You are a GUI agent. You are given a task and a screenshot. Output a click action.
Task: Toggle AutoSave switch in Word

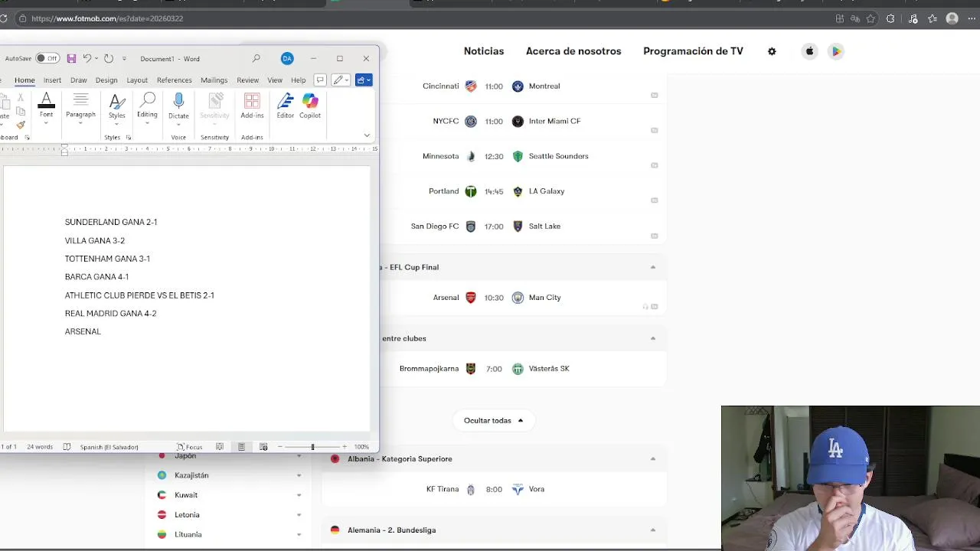(47, 58)
